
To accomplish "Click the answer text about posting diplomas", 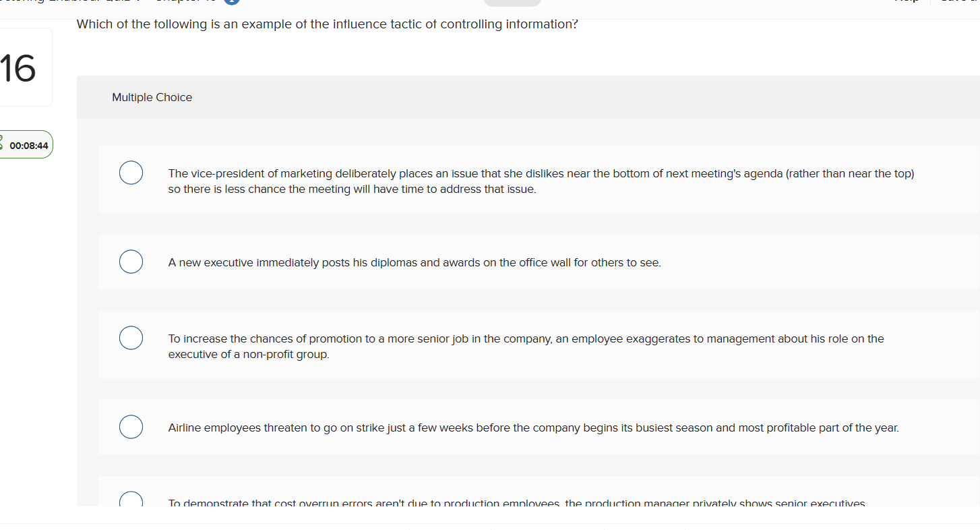I will pyautogui.click(x=415, y=263).
